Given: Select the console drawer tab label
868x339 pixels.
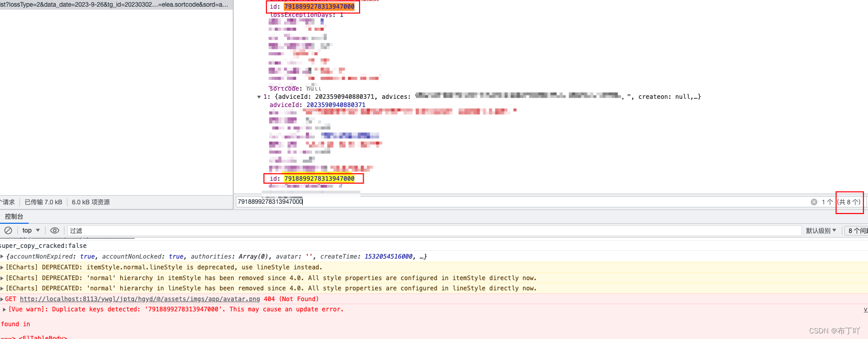Looking at the screenshot, I should point(14,217).
